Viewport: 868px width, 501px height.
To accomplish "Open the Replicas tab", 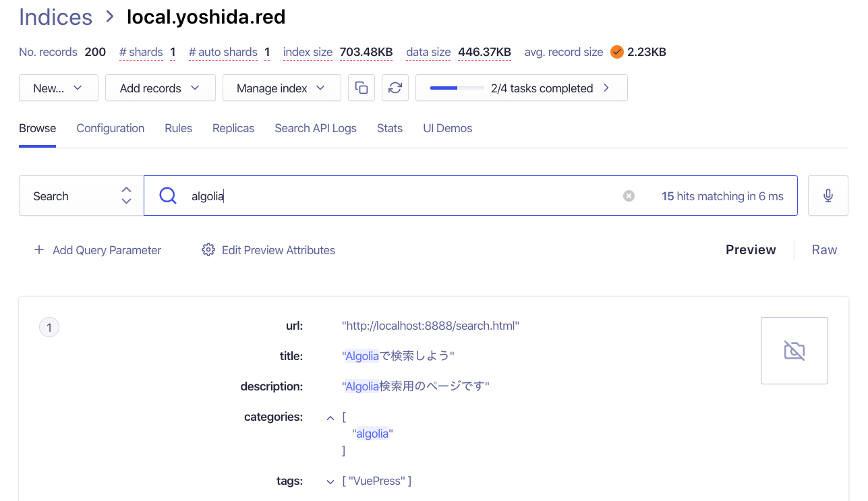I will coord(233,128).
